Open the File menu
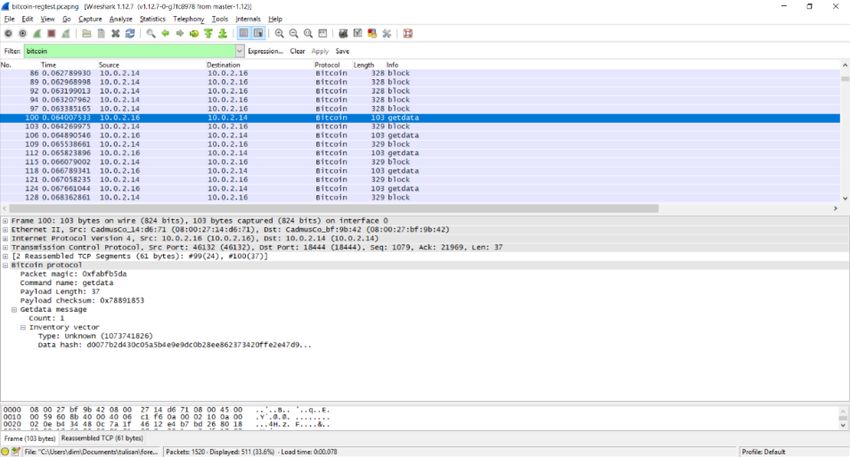Screen dimensions: 850x457 (x=9, y=19)
